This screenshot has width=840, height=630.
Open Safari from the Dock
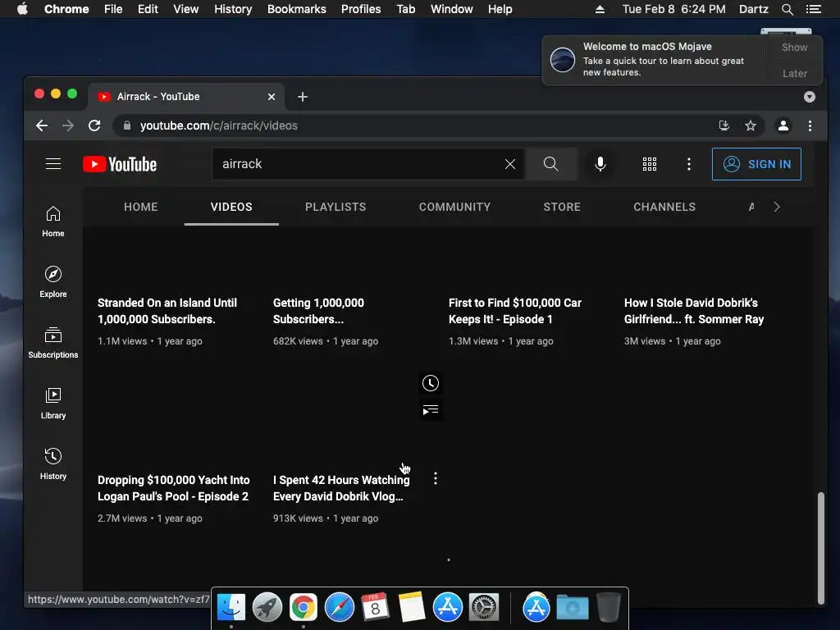point(339,608)
